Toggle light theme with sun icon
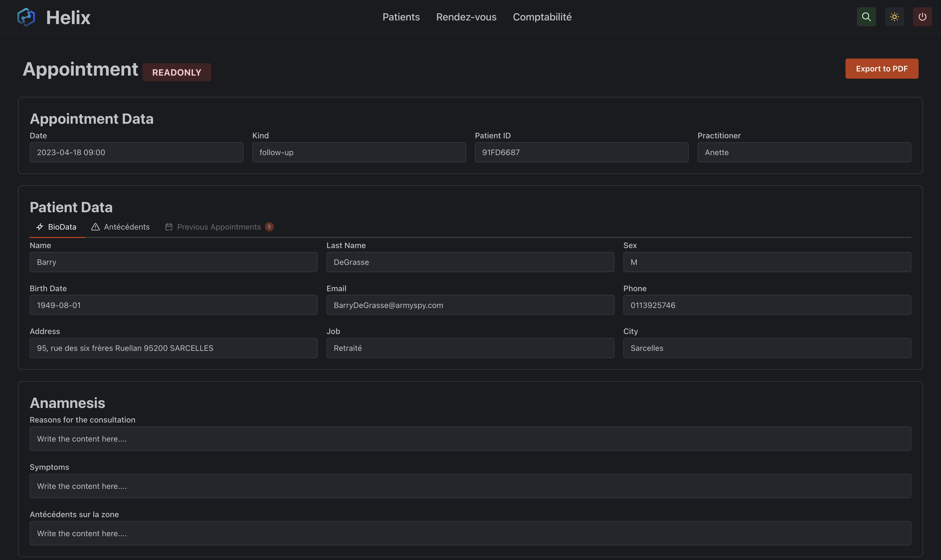941x560 pixels. (894, 17)
